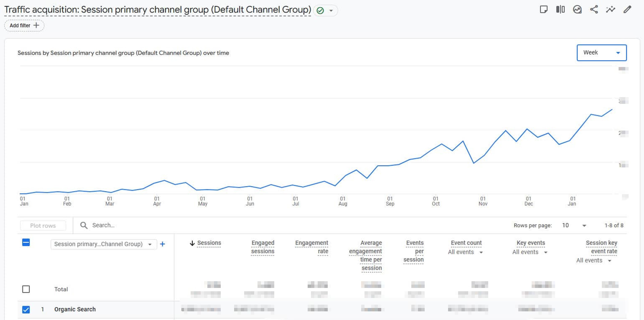Click the Event count column header

466,243
